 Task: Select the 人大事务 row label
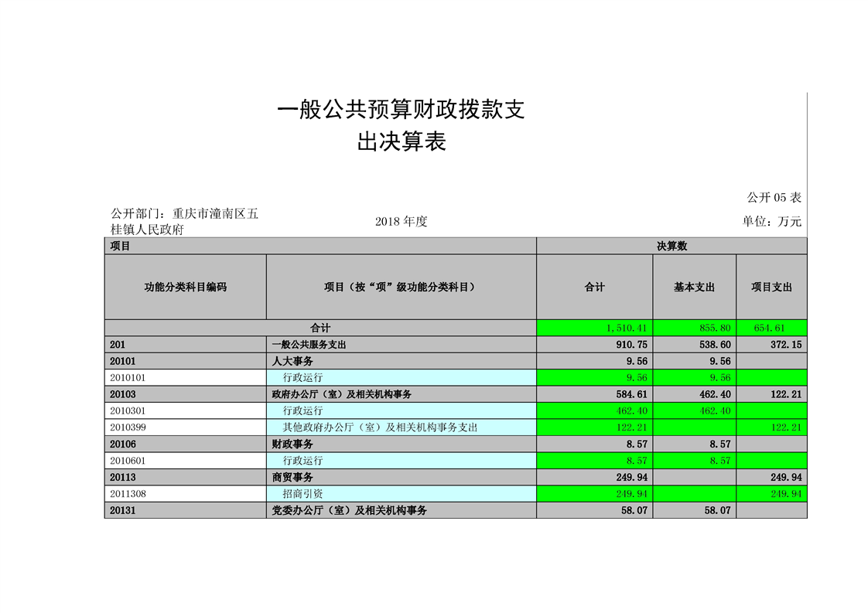tap(292, 361)
